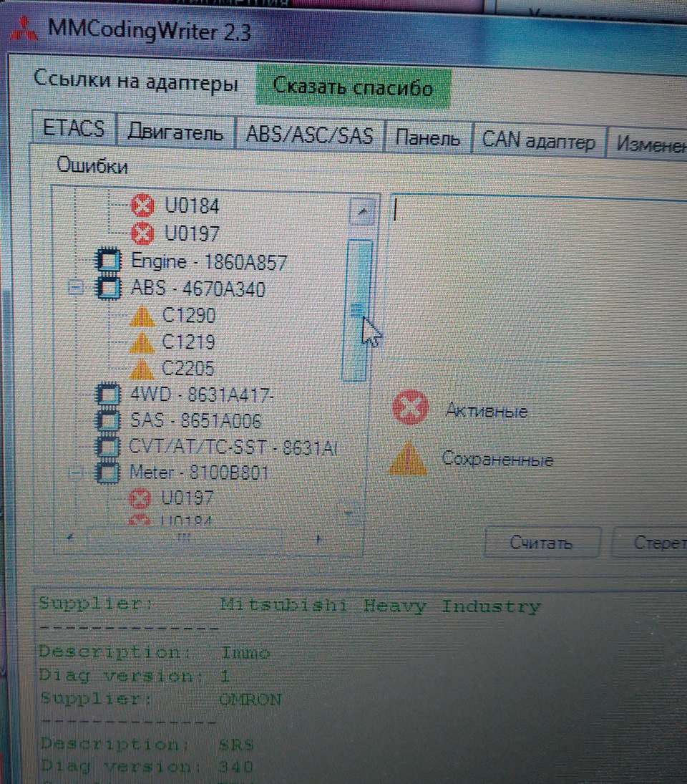Select the Engine - 1860A857 row
Screen dimensions: 687x784
[208, 261]
